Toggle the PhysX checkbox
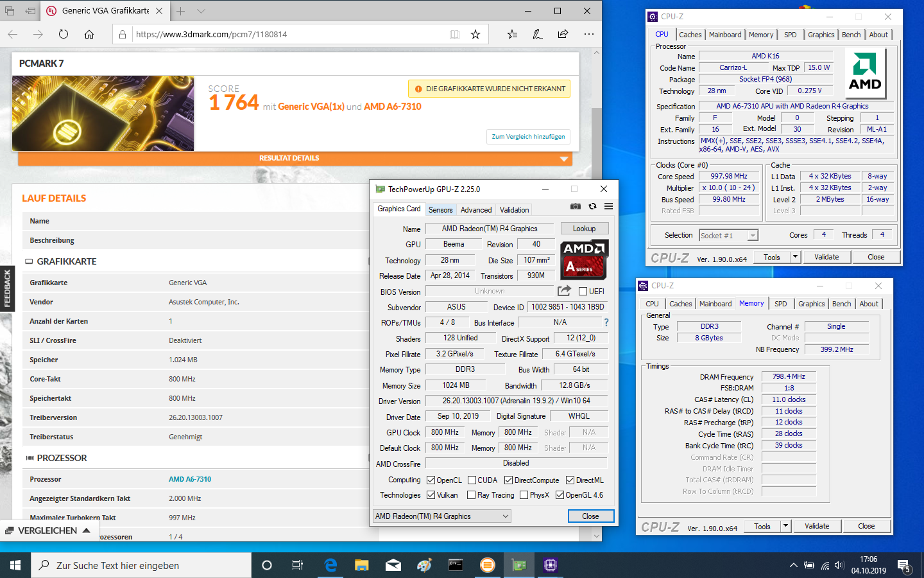The image size is (924, 578). click(524, 495)
